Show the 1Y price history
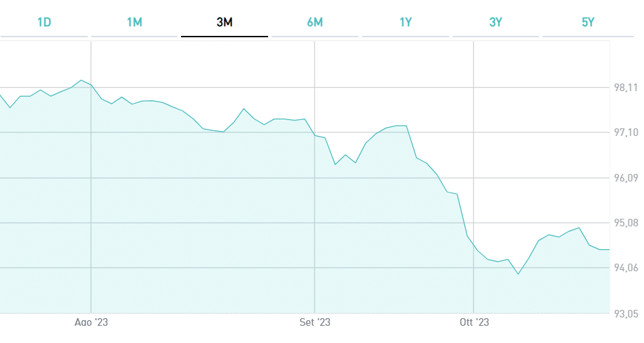The image size is (644, 343). click(406, 22)
